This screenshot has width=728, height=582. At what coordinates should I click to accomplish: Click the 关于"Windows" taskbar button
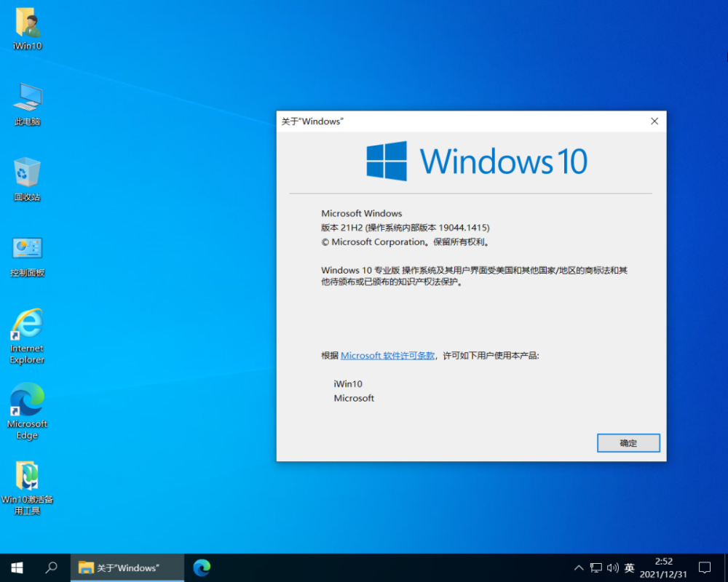(x=127, y=567)
